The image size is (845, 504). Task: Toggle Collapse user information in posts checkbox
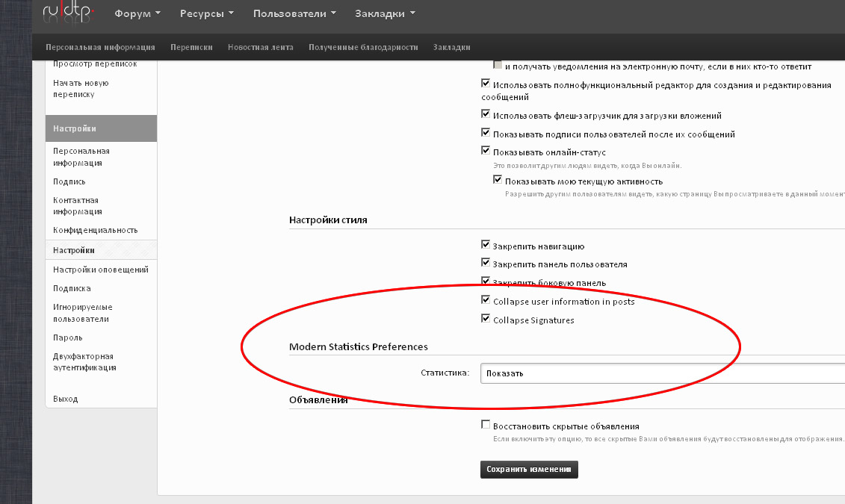486,300
